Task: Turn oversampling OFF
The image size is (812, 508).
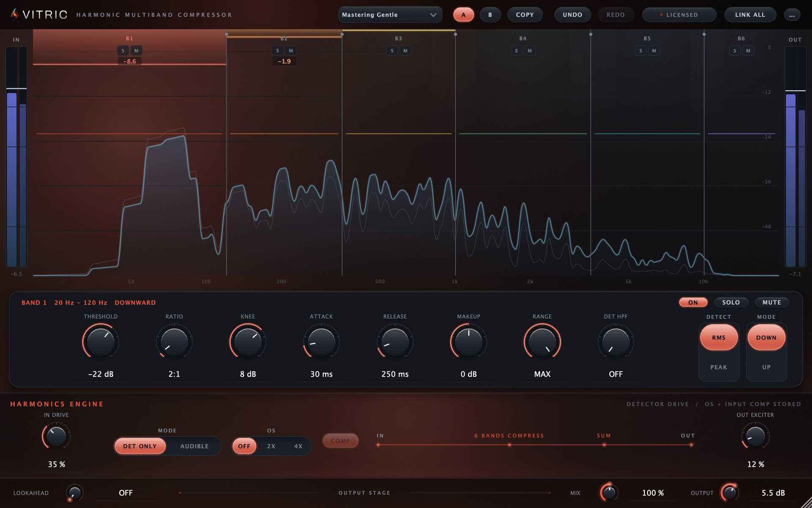Action: click(244, 446)
